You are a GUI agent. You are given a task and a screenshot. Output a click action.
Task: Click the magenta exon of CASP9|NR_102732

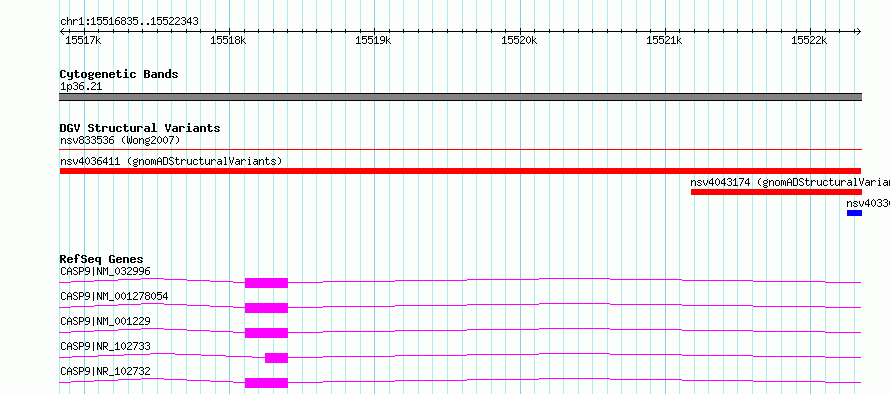[x=266, y=383]
